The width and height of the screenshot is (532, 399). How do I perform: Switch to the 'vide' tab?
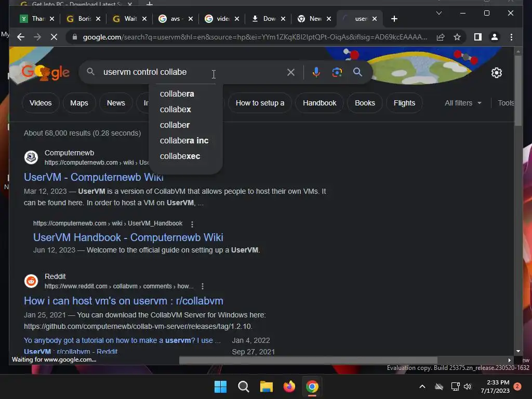[x=218, y=19]
